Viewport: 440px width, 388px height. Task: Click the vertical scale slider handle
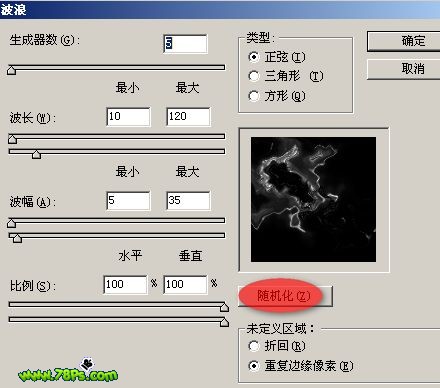coord(224,322)
